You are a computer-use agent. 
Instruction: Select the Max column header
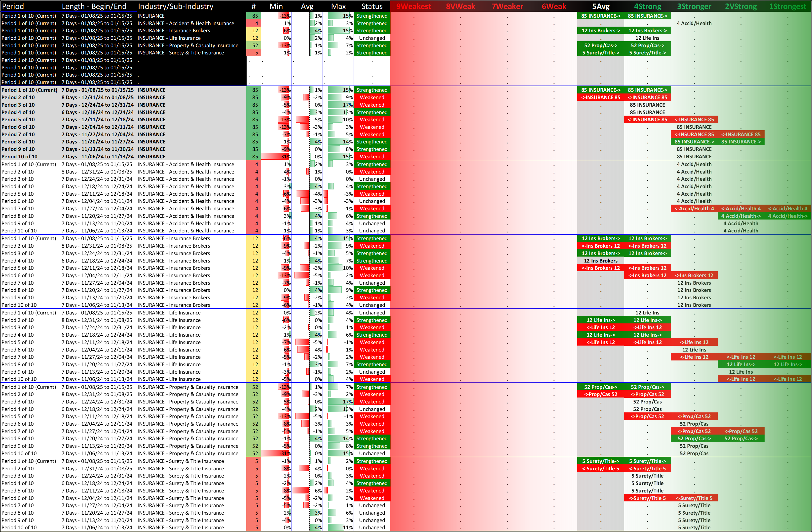[338, 6]
